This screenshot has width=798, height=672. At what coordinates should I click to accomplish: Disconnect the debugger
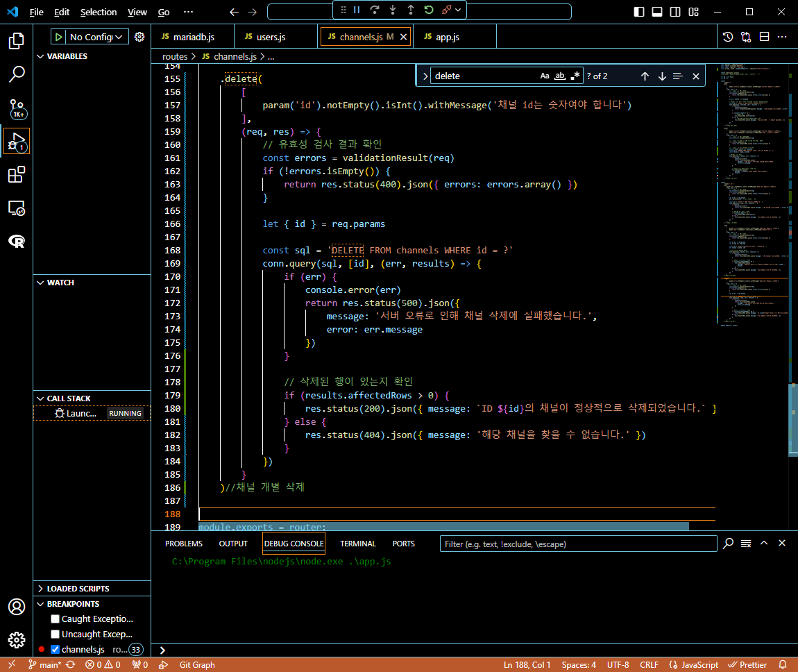446,10
